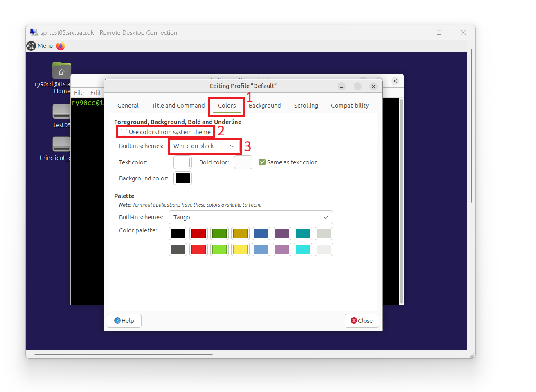
Task: Click the question mark icon on Help
Action: pos(117,320)
